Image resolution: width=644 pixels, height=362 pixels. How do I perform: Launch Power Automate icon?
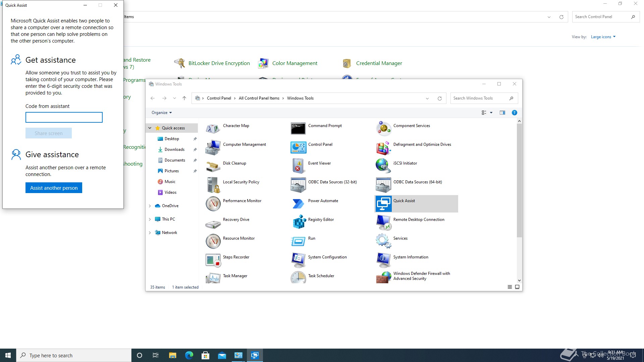pyautogui.click(x=298, y=203)
